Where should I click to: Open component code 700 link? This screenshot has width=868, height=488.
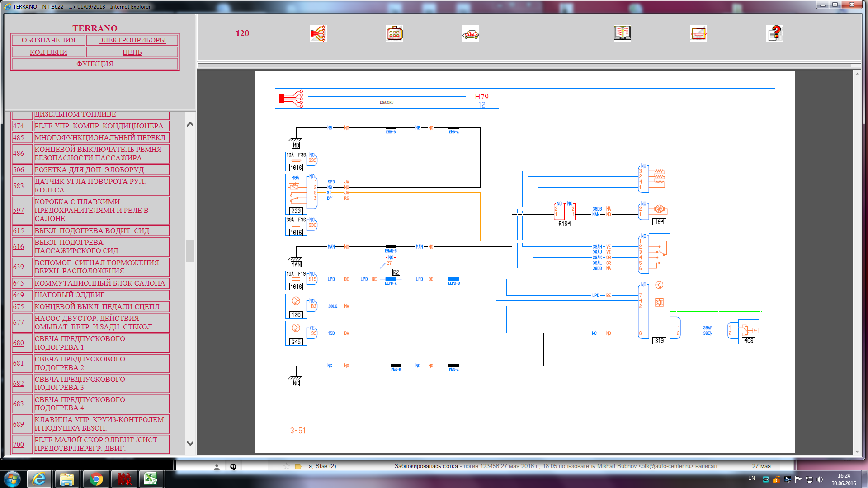click(x=19, y=445)
